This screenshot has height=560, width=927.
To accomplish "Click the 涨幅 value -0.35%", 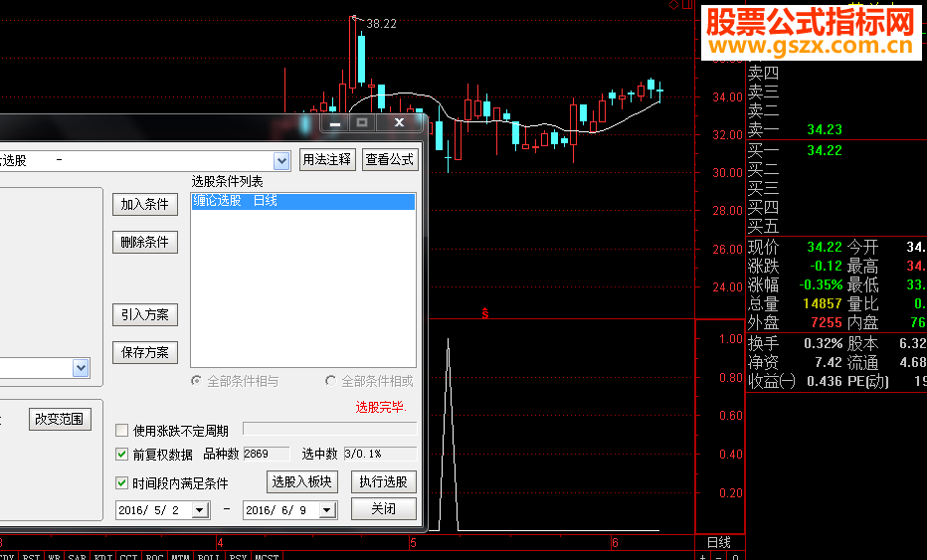I will [x=821, y=284].
